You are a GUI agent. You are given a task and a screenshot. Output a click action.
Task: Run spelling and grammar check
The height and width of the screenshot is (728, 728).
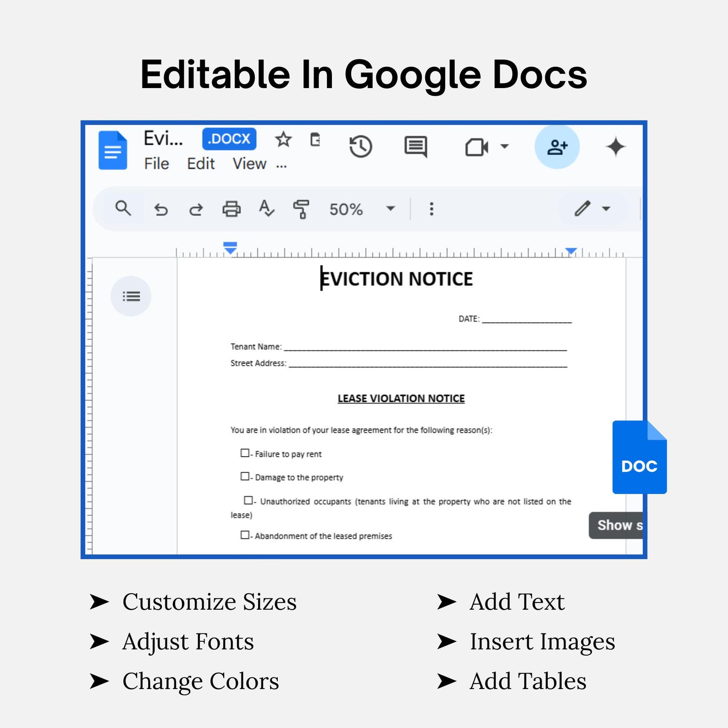pos(266,209)
